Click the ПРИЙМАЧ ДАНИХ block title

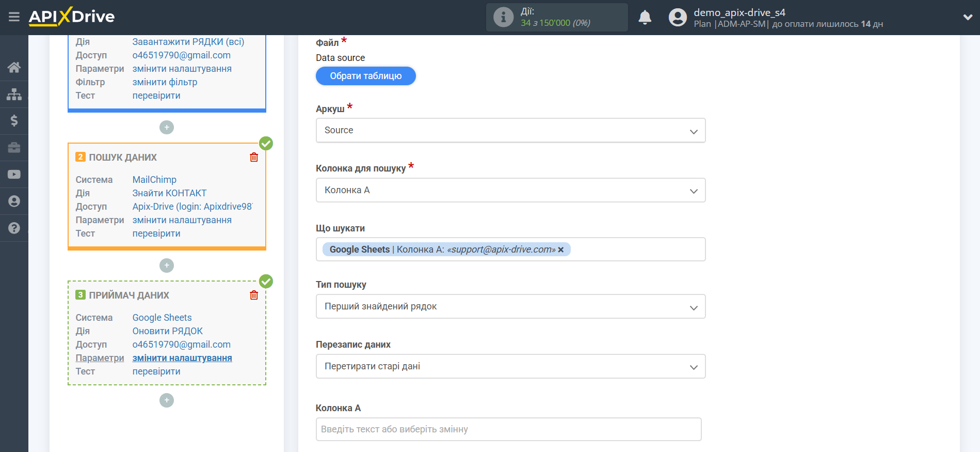(129, 295)
